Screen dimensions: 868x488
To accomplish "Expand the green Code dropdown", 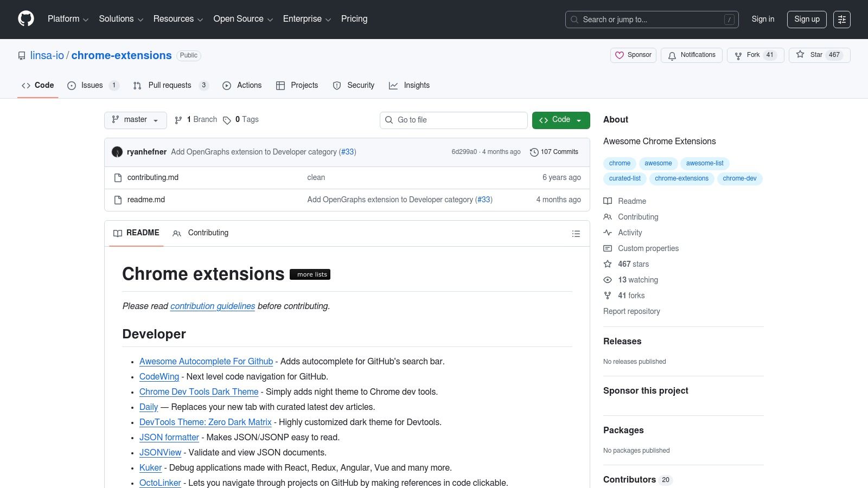I will coord(561,120).
